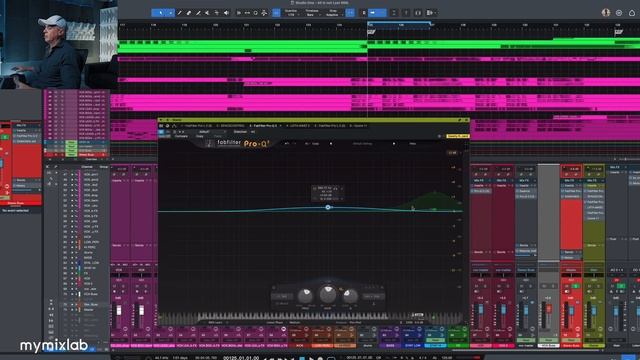Click the Pro-Q A/B compare button

click(307, 144)
